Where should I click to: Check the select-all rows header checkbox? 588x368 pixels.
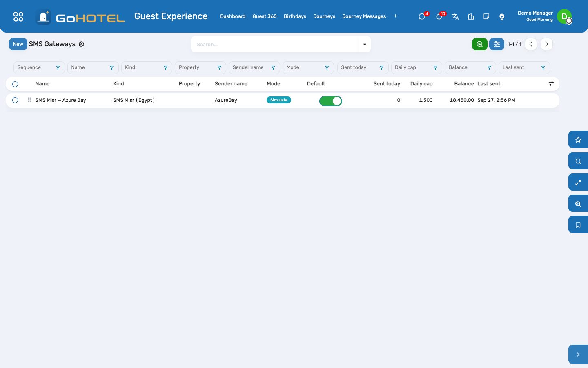[15, 84]
